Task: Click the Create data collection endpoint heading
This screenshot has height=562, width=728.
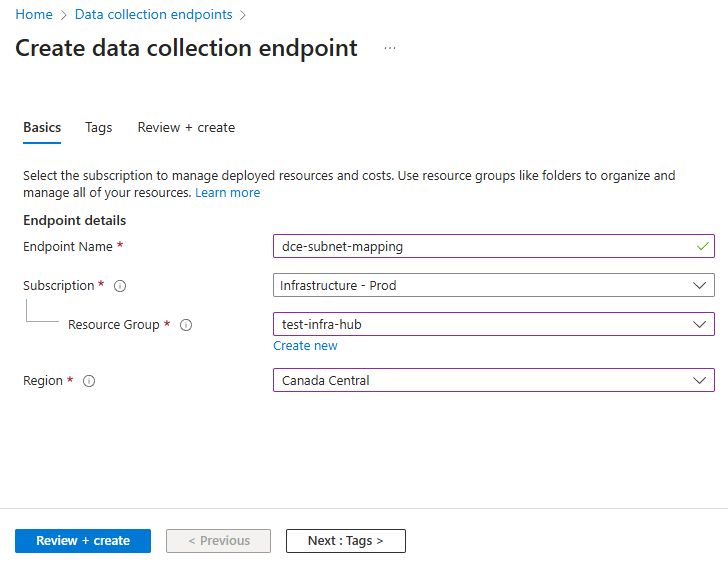Action: (186, 48)
